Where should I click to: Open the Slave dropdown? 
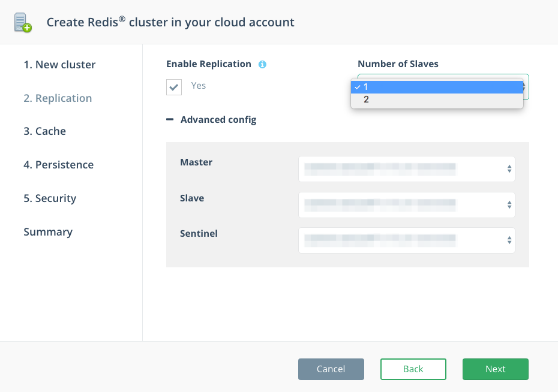pyautogui.click(x=407, y=205)
